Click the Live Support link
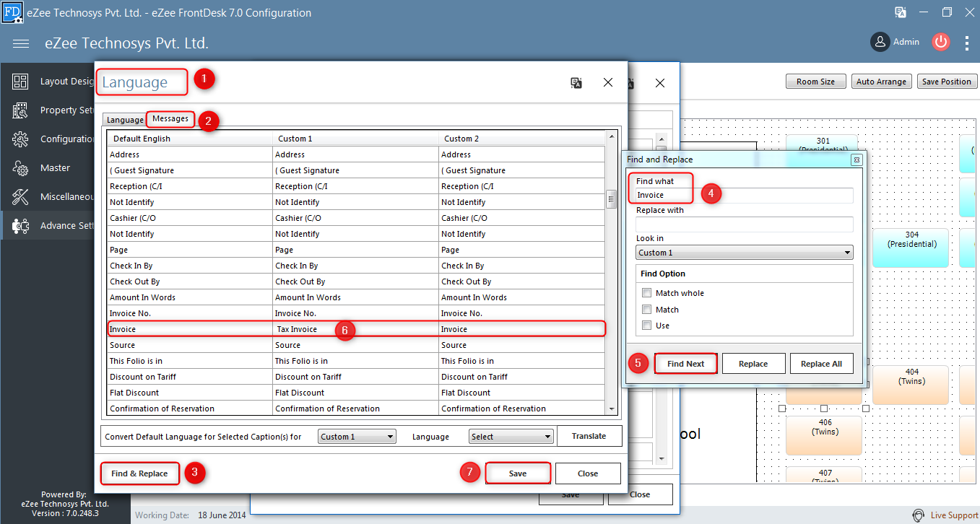The image size is (980, 524). coord(955,515)
